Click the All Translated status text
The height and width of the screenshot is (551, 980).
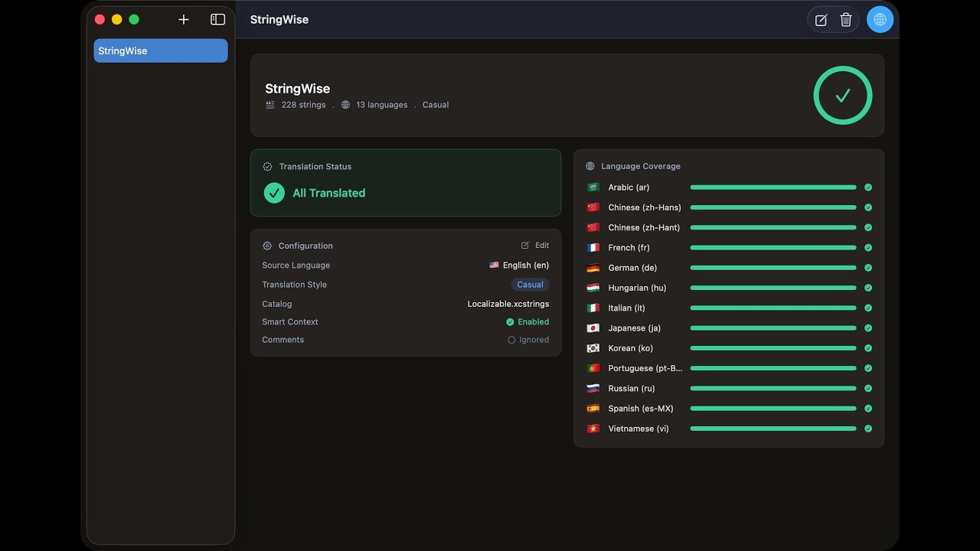click(329, 193)
